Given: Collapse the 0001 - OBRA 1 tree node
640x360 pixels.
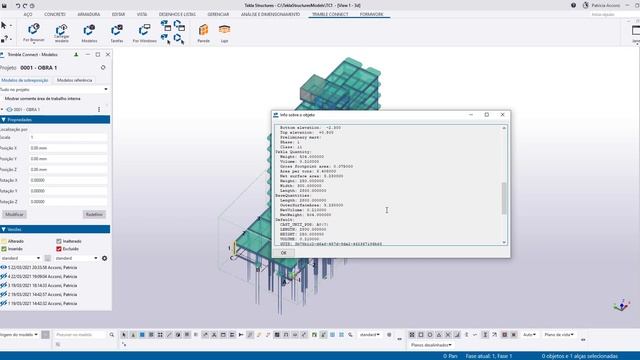Looking at the screenshot, I should pos(2,109).
